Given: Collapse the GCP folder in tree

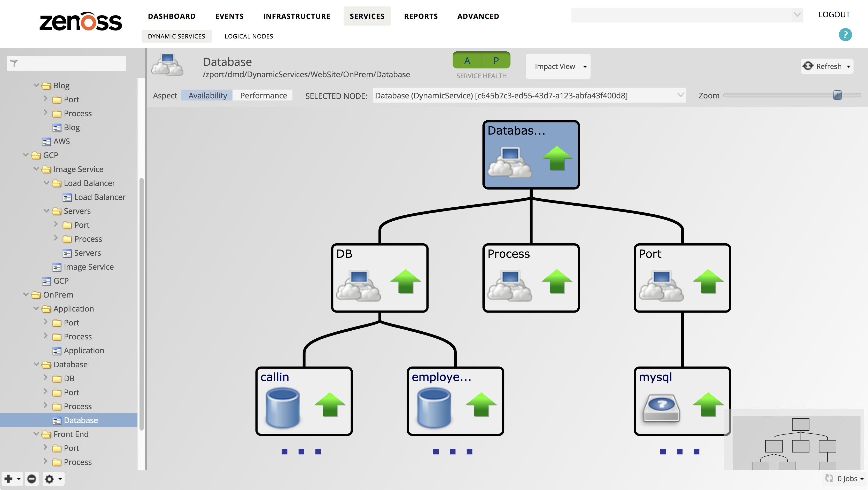Looking at the screenshot, I should pos(26,155).
